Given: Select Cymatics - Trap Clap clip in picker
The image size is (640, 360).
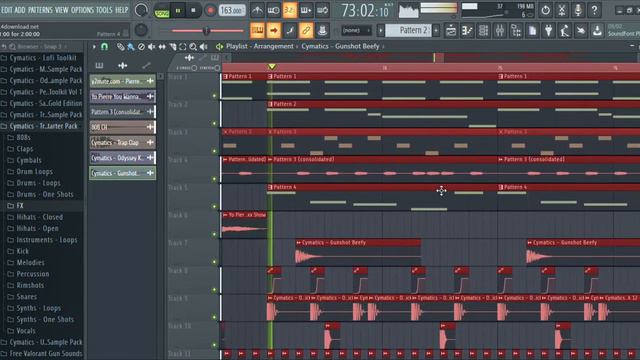Looking at the screenshot, I should (x=122, y=142).
